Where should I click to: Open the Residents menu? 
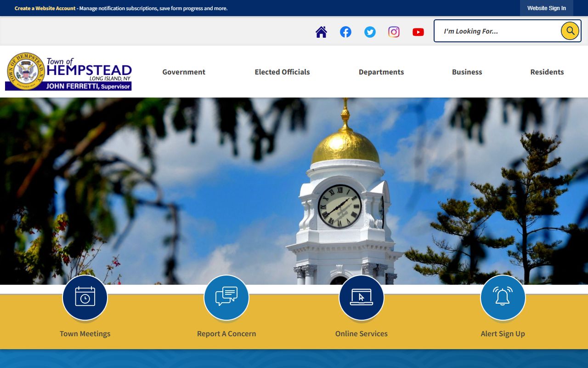pos(547,72)
